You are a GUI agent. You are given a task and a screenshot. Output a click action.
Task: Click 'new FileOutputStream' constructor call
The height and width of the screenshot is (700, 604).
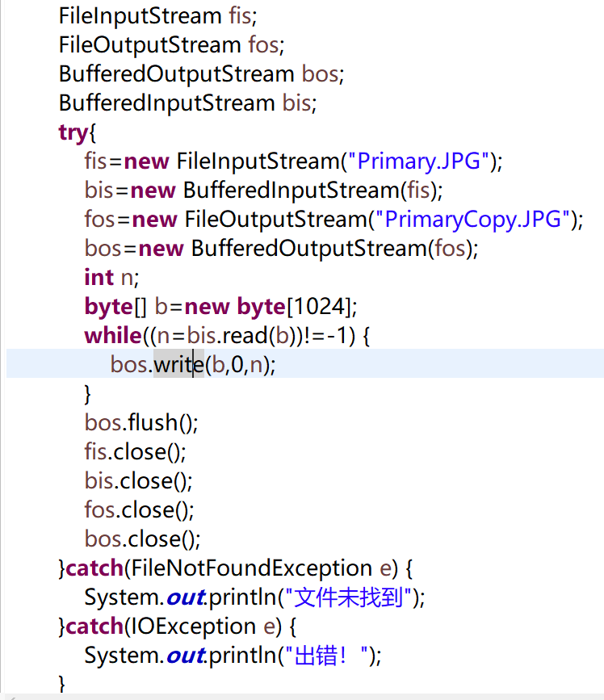coord(250,219)
